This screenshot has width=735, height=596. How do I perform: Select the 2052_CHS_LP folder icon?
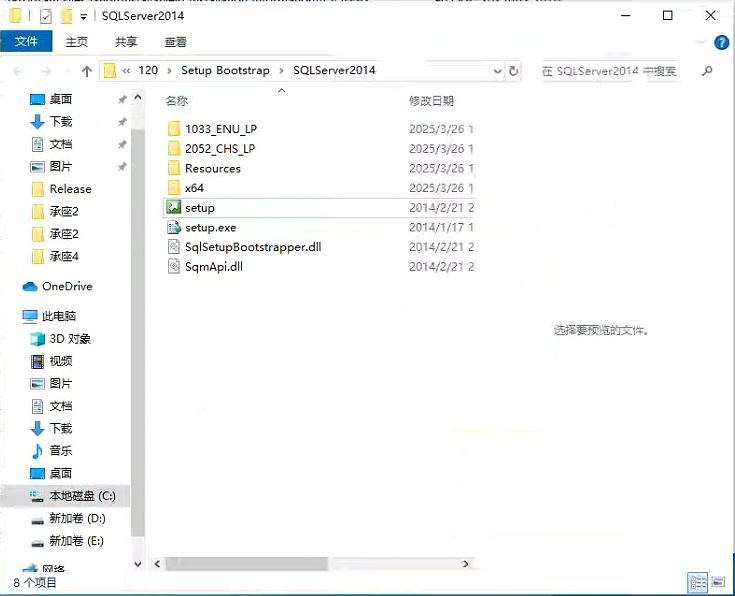(174, 148)
